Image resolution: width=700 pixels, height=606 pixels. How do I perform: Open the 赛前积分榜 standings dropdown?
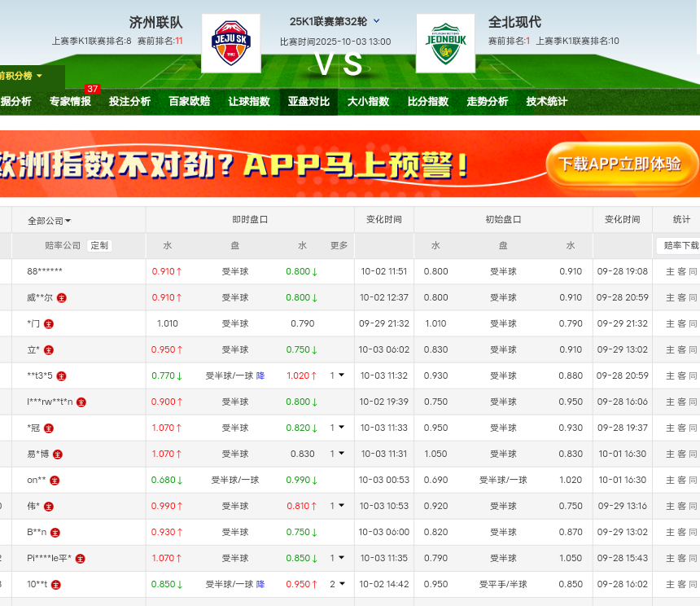[x=21, y=76]
